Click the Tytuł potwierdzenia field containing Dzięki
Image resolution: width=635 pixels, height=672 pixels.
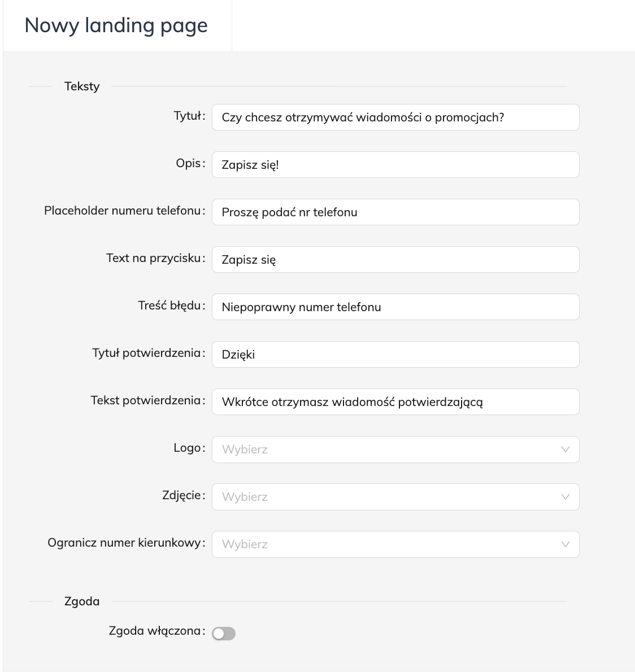[395, 355]
